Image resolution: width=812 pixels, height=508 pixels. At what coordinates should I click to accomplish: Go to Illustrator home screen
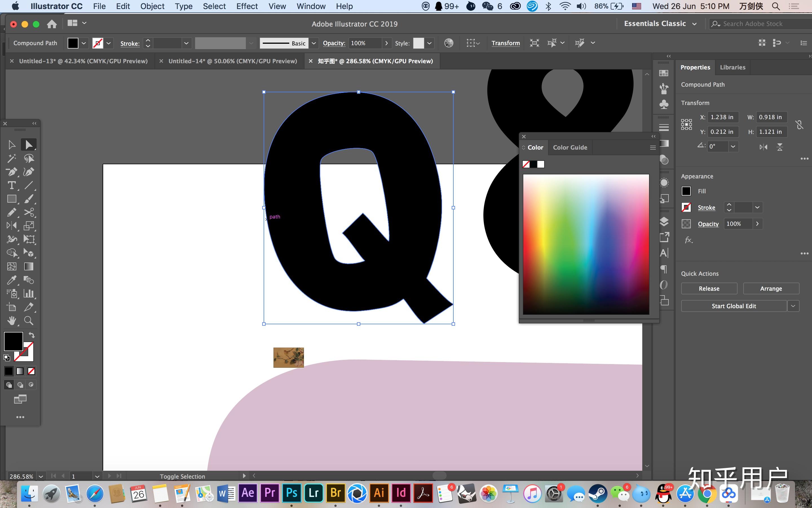(x=52, y=24)
